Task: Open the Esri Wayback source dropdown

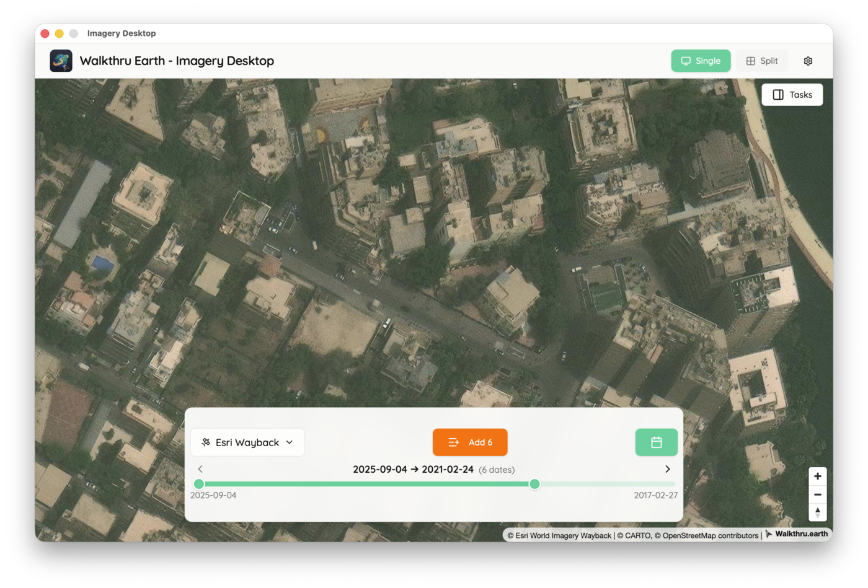Action: (x=247, y=442)
